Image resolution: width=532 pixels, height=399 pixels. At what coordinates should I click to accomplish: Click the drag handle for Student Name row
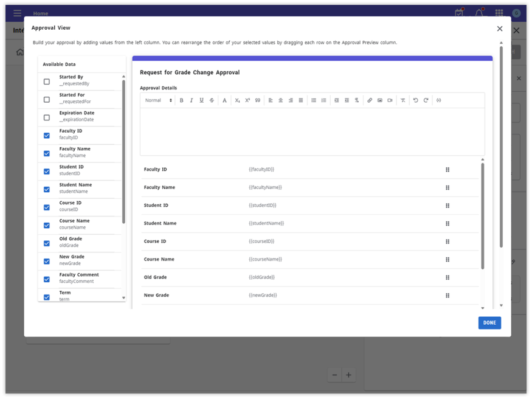(x=447, y=223)
